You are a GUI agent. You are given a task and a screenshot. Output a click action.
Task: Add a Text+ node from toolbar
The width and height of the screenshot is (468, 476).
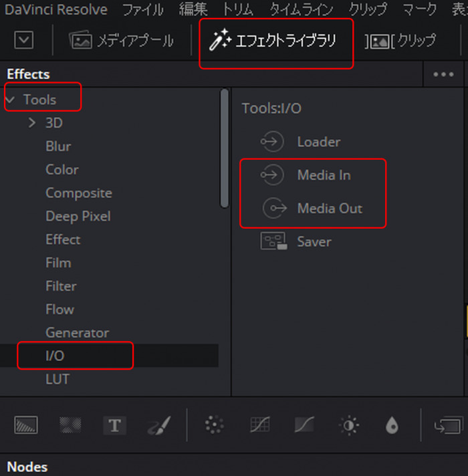(x=115, y=425)
